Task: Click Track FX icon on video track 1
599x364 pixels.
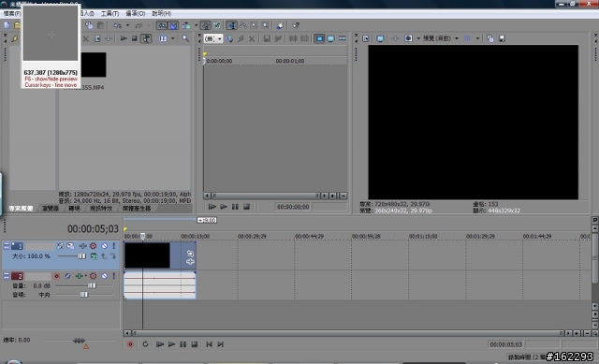Action: 82,246
